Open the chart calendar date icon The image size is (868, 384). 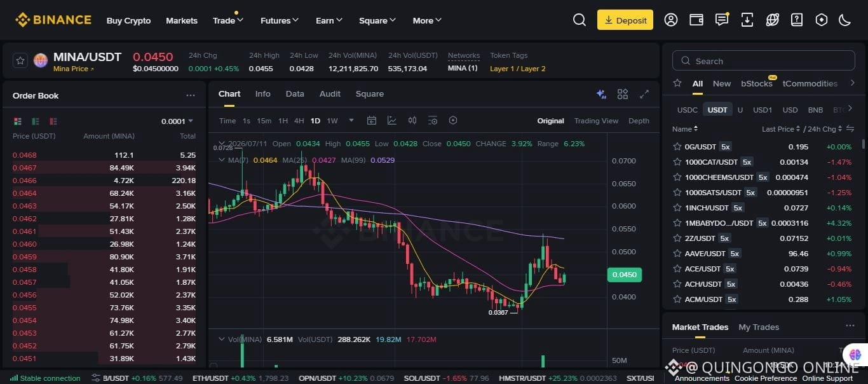click(x=372, y=120)
